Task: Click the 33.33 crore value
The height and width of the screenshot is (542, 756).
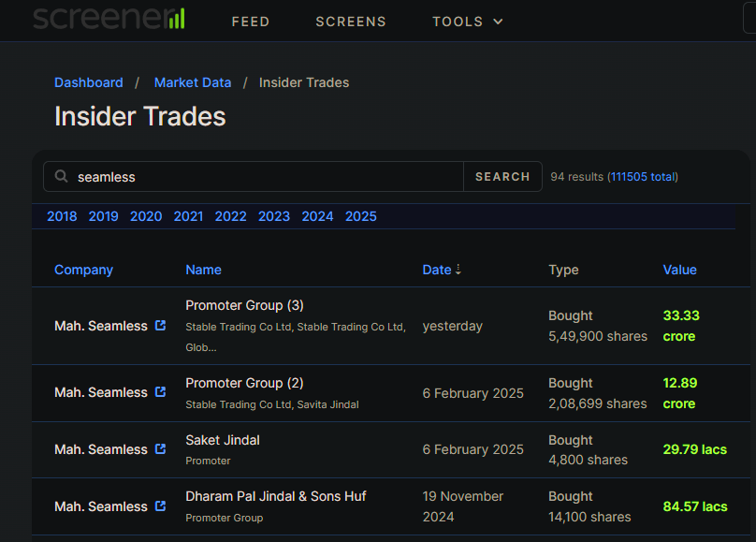Action: [x=681, y=326]
